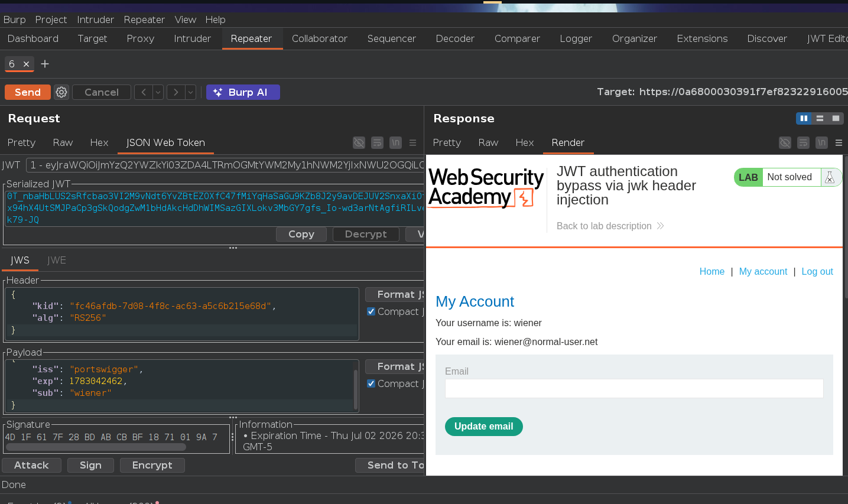848x504 pixels.
Task: Switch to combined tabbed layout
Action: coord(836,118)
